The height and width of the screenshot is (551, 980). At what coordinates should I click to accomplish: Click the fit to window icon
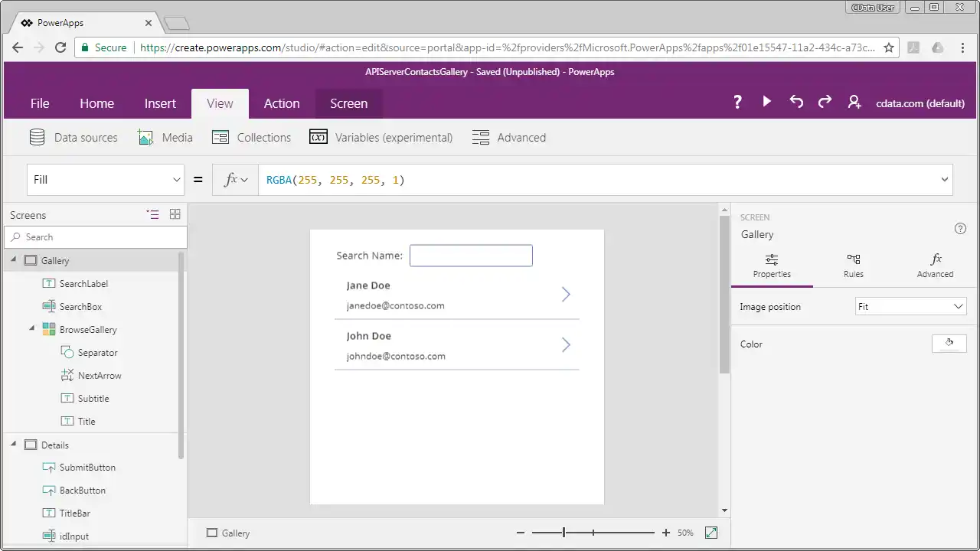[x=711, y=533]
